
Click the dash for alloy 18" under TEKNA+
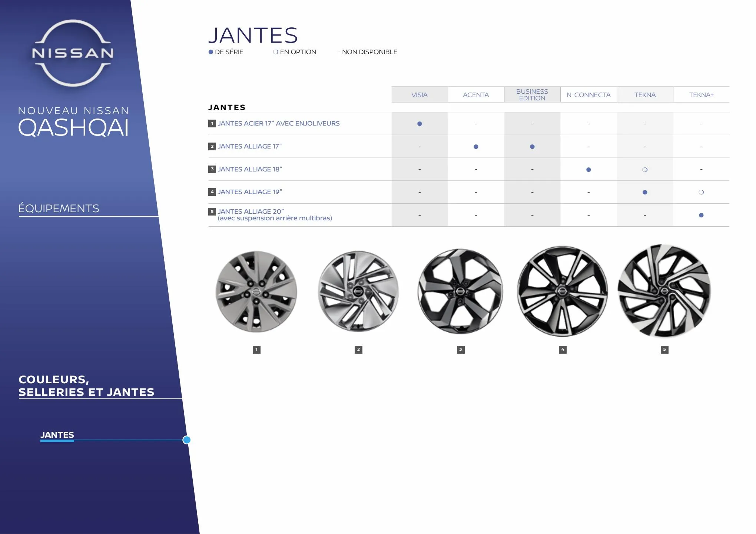point(701,170)
